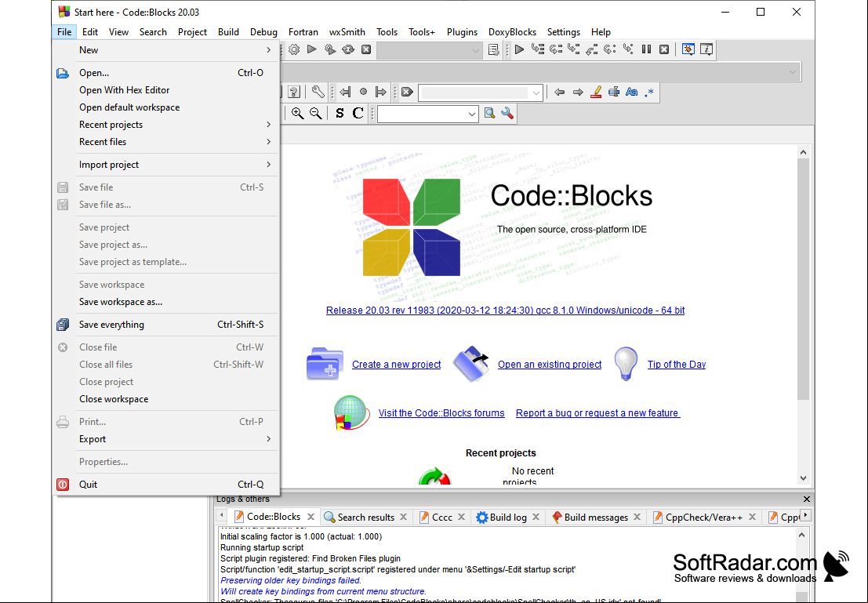Toggle match case Aa icon
Screen dimensions: 868x603
coord(632,92)
